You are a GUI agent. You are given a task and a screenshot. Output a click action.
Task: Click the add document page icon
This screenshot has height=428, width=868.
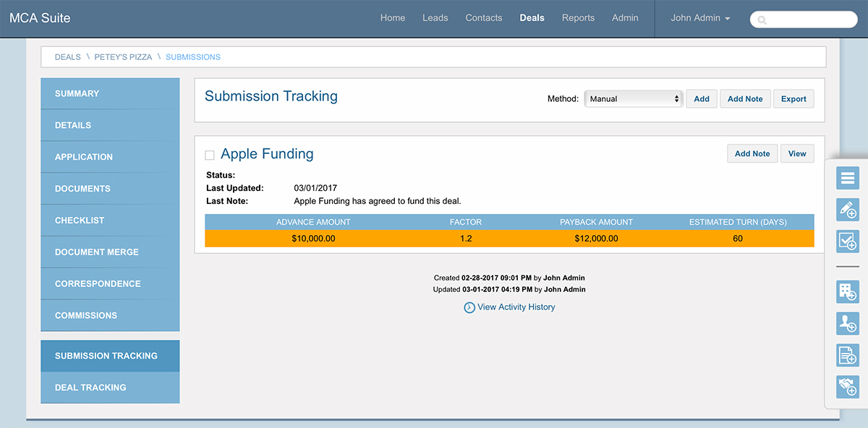click(847, 355)
